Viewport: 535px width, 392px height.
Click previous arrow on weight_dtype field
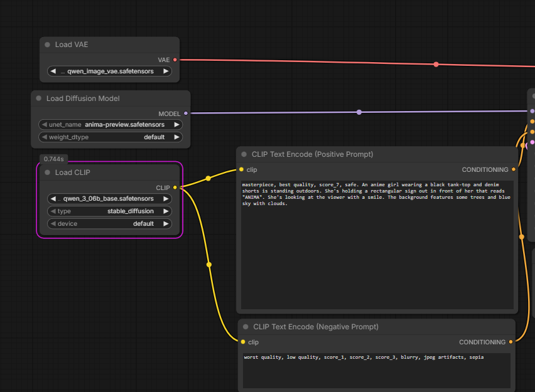pyautogui.click(x=45, y=137)
